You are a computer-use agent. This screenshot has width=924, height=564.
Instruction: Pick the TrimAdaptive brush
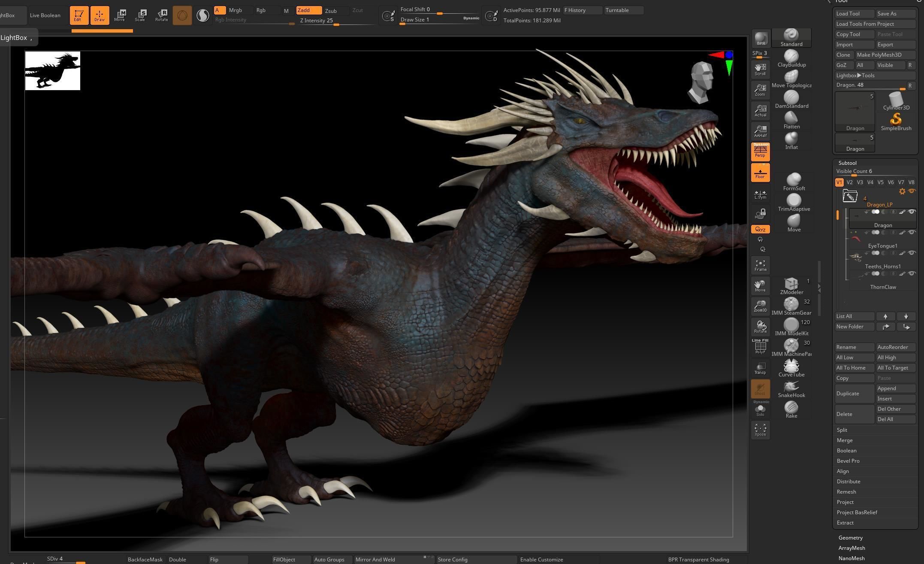point(794,203)
